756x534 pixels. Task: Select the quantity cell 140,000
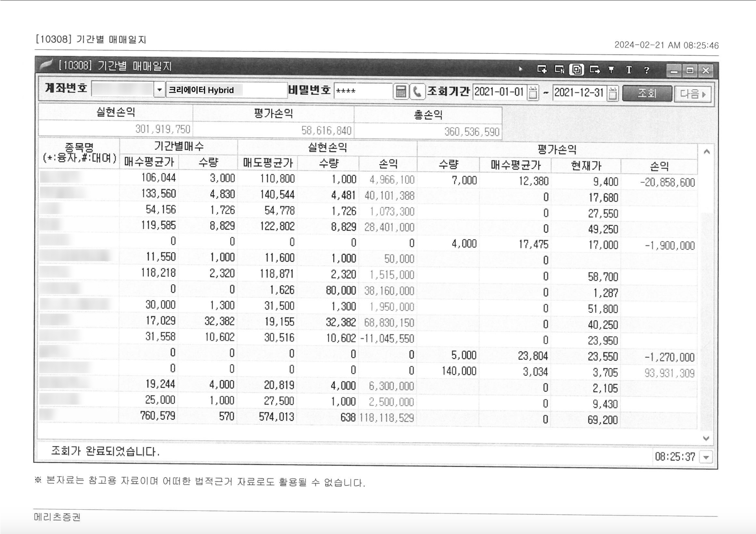click(448, 371)
